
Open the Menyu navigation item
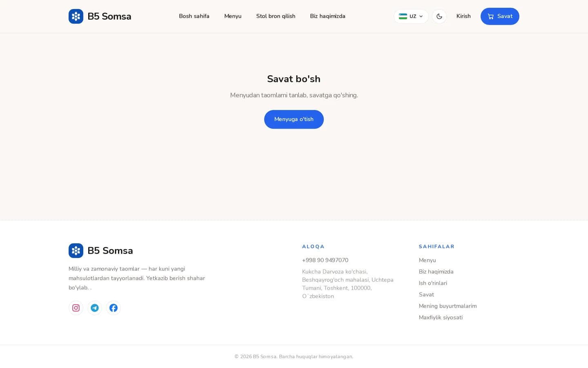tap(233, 16)
